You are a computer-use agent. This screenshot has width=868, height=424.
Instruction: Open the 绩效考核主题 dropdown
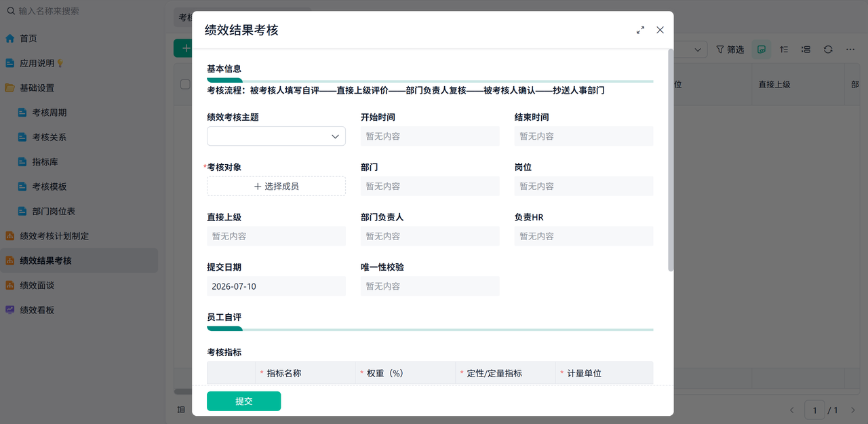276,136
